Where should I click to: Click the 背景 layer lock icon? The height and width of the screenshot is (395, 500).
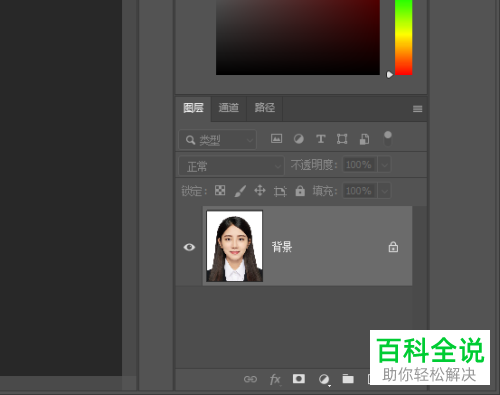click(393, 247)
